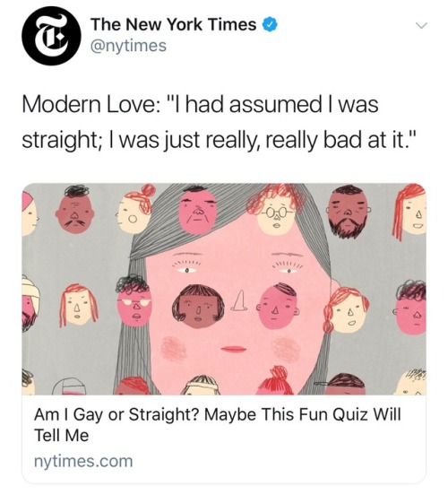Image resolution: width=448 pixels, height=495 pixels.
Task: Visit the @nytimes handle link
Action: [x=128, y=46]
